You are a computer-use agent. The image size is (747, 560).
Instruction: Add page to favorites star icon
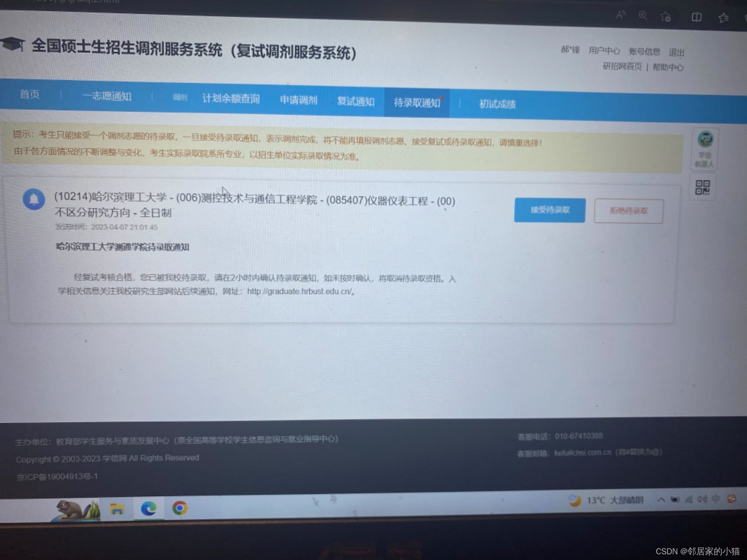[x=666, y=17]
